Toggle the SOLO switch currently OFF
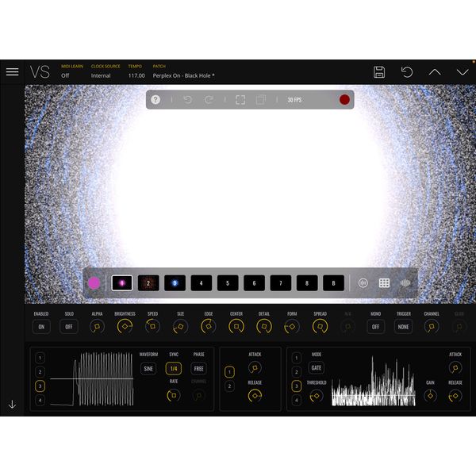 point(69,326)
